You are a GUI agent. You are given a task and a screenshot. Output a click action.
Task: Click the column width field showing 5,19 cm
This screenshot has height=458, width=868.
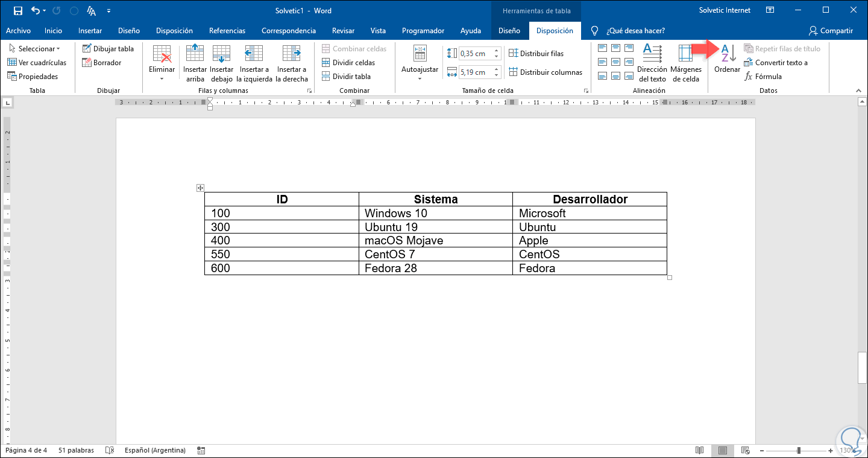coord(475,72)
